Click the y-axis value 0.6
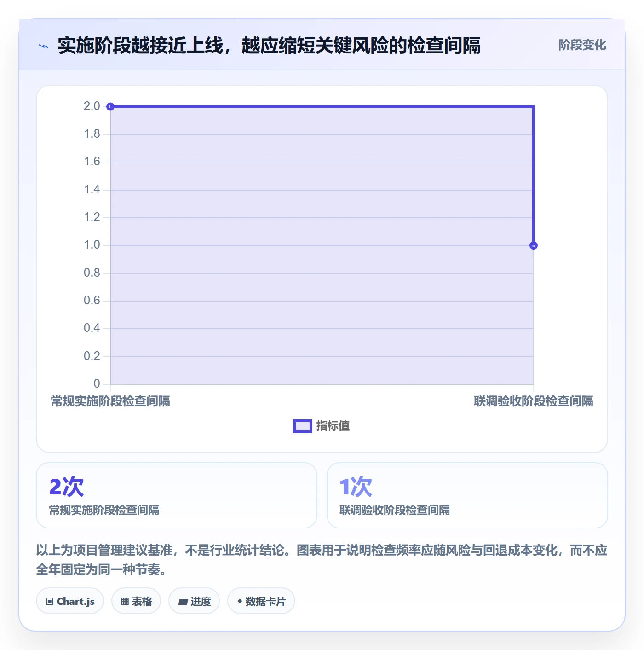This screenshot has height=650, width=644. click(x=92, y=301)
